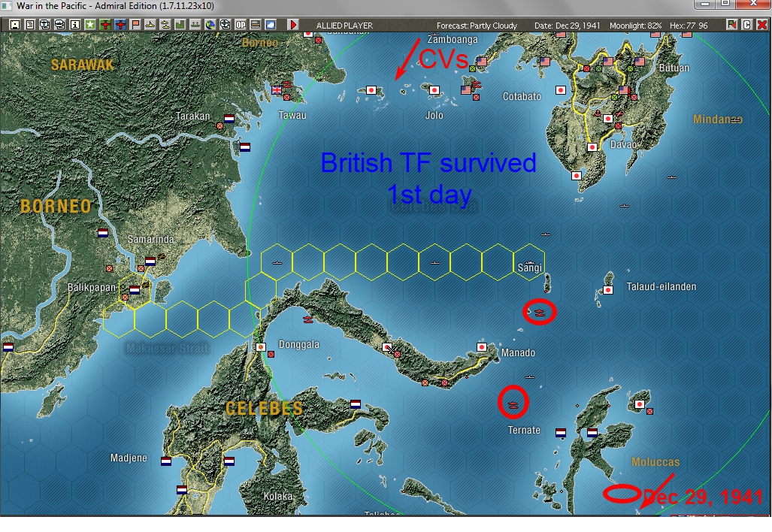Select the Dutch flag base at Madjene
Viewport: 772px width, 532px height.
[166, 461]
